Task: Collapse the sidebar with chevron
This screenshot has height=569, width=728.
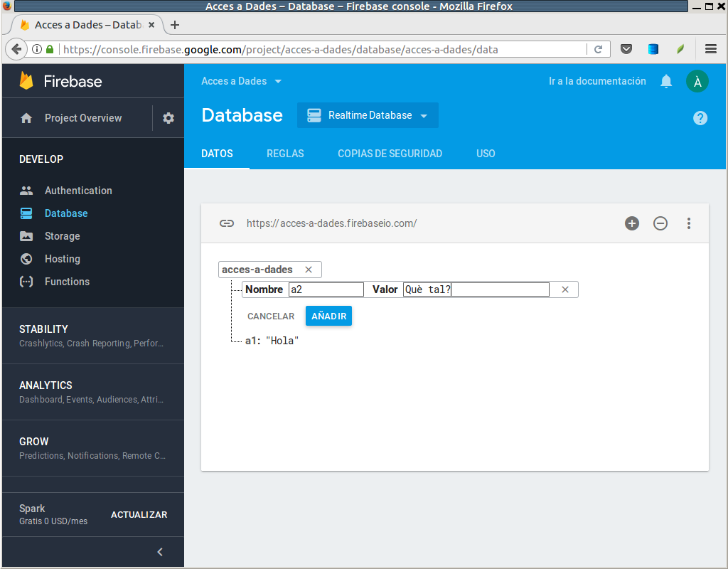Action: tap(160, 552)
